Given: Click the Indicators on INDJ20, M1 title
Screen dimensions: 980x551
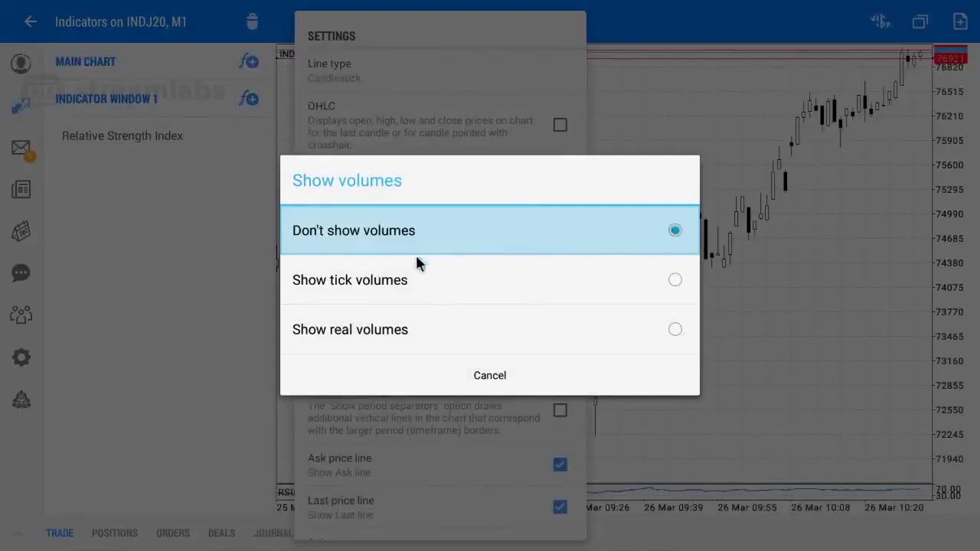Looking at the screenshot, I should tap(121, 21).
